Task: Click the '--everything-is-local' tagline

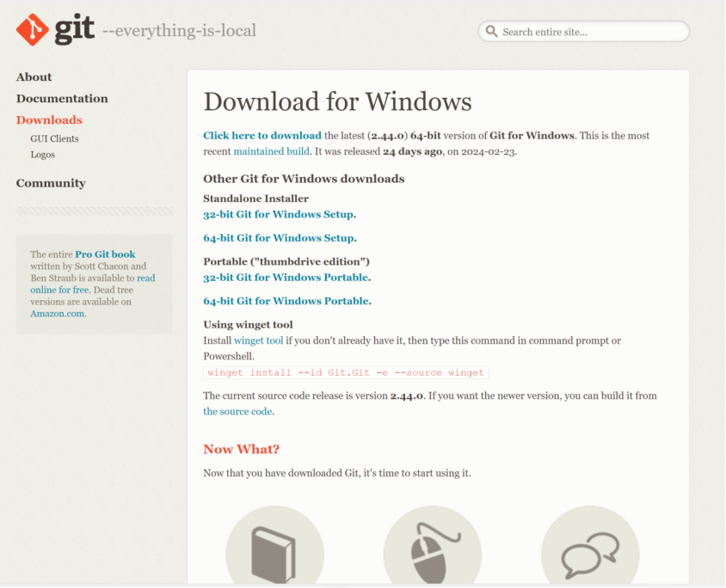Action: click(179, 31)
